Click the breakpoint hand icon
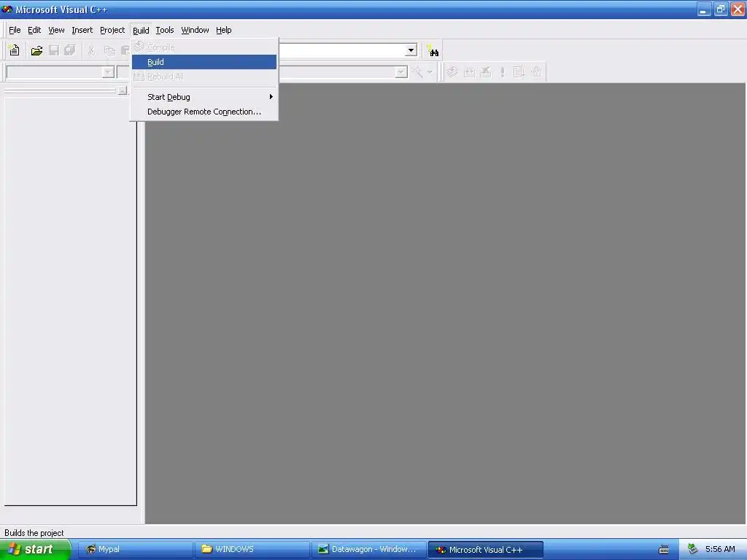Screen dimensions: 747x560 pos(536,72)
